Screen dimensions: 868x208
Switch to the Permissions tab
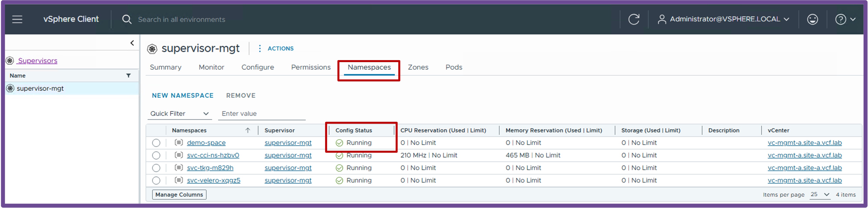pyautogui.click(x=311, y=67)
